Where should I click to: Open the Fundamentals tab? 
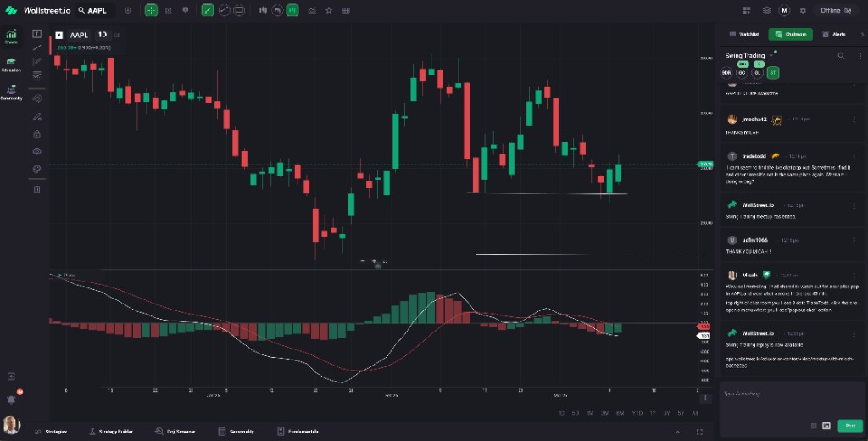pos(298,432)
